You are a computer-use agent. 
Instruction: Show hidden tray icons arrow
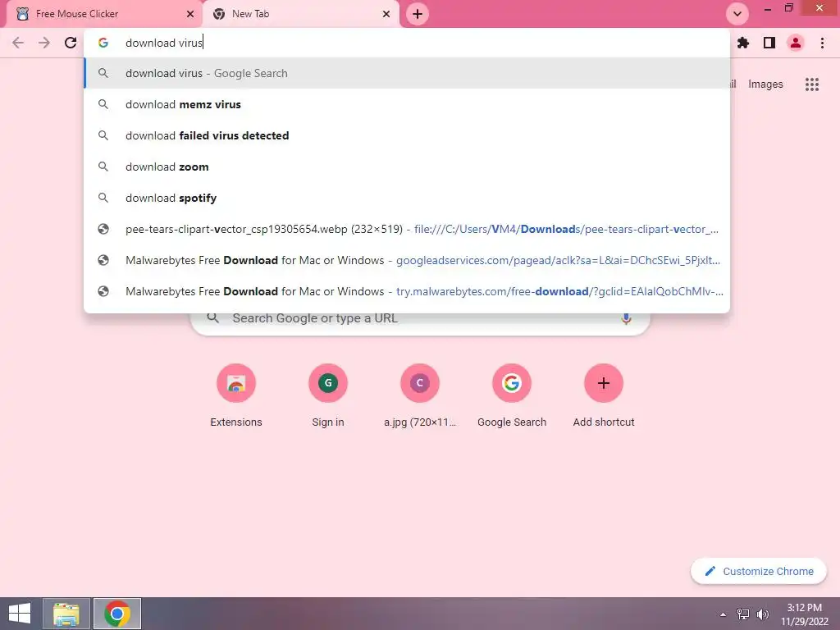tap(723, 614)
